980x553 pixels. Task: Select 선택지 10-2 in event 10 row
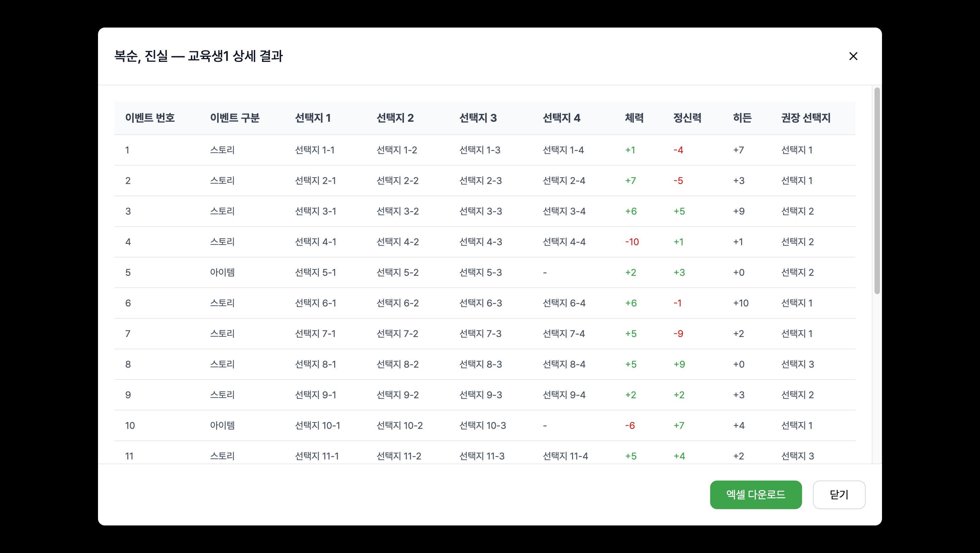[x=399, y=425]
